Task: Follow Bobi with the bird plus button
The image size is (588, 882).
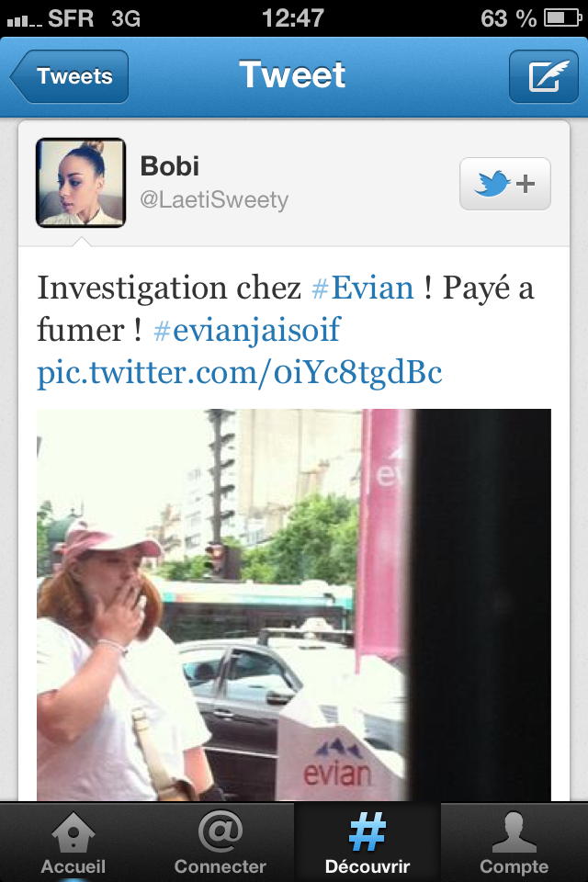Action: (504, 184)
